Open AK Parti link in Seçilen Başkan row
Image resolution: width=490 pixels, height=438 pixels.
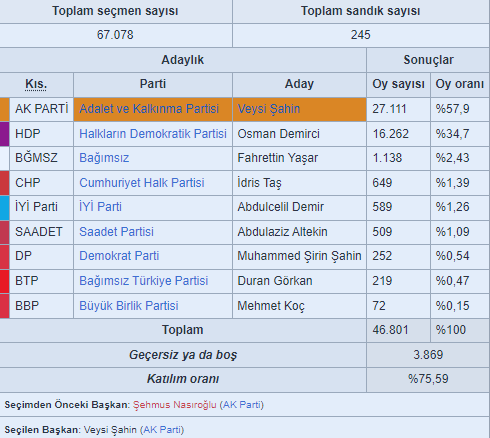[162, 430]
